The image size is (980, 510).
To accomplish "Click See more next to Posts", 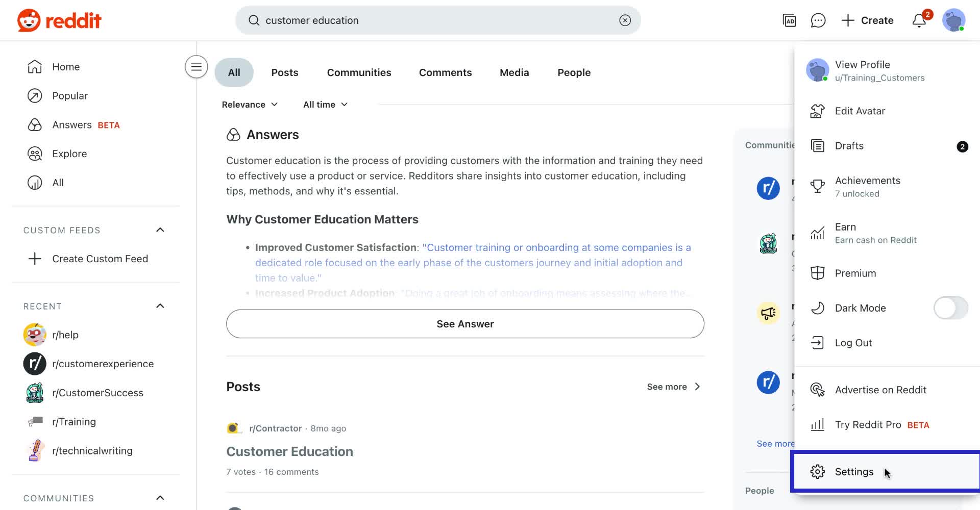I will tap(673, 387).
